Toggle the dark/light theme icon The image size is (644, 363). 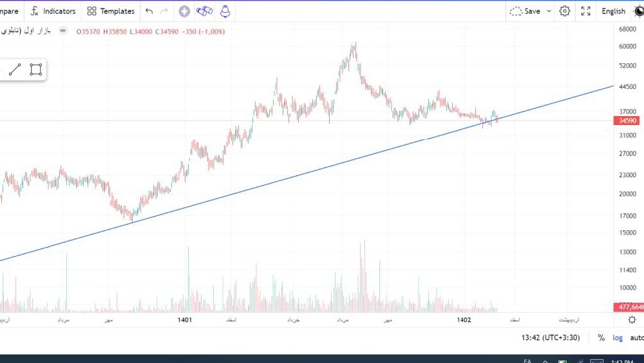[x=639, y=11]
